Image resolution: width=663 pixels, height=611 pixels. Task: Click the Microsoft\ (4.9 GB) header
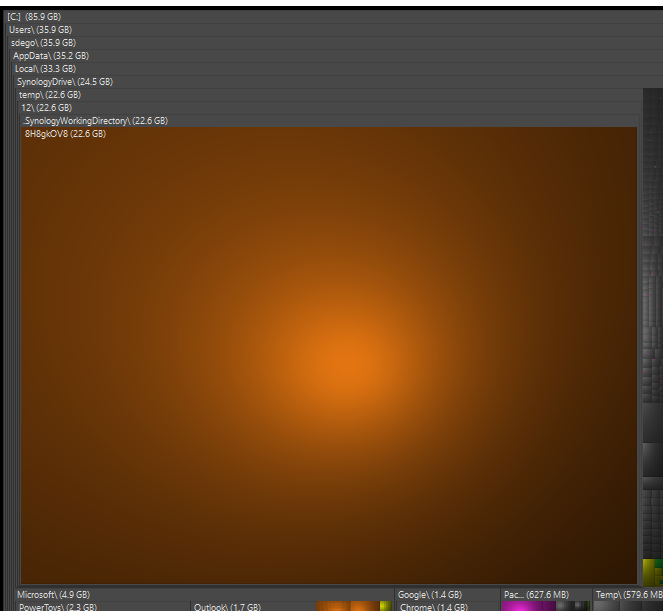tap(53, 595)
